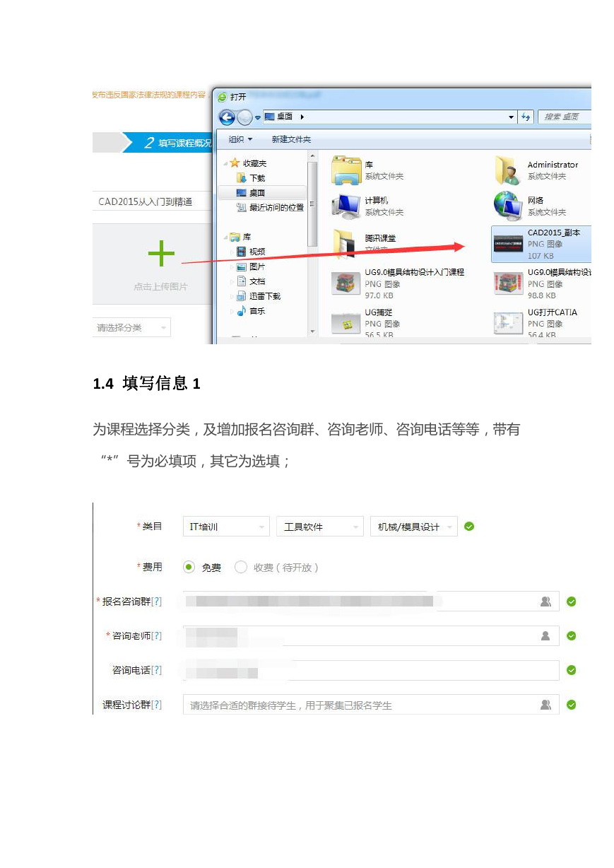The image size is (614, 868).
Task: Click [?] help beside 咨询电话
Action: 156,670
